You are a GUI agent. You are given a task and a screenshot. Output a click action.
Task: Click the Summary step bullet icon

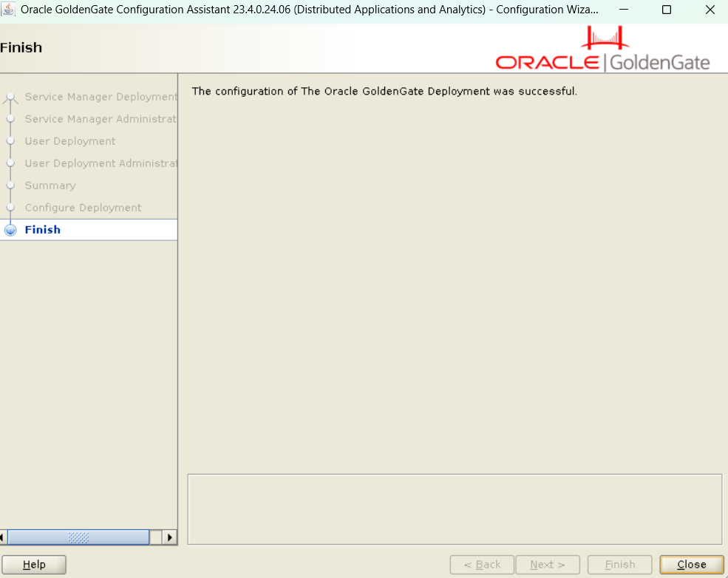click(x=10, y=186)
